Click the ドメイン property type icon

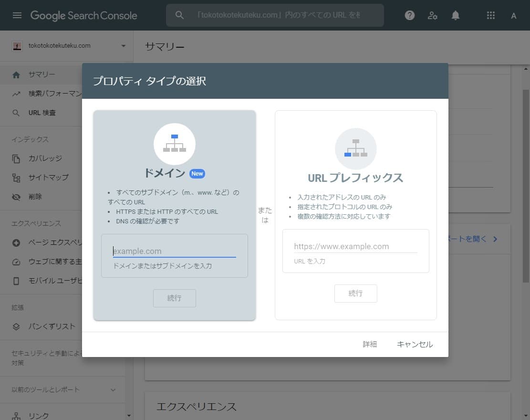pyautogui.click(x=175, y=144)
